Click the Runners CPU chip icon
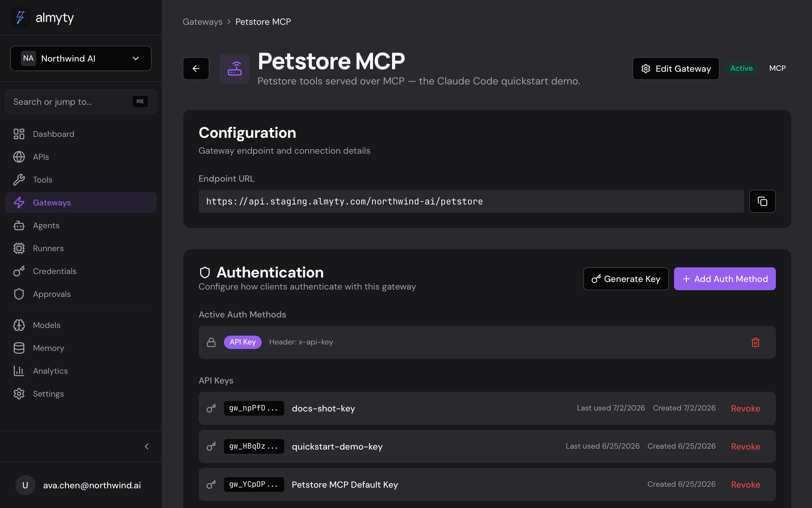Screen dimensions: 812x508 tap(19, 248)
